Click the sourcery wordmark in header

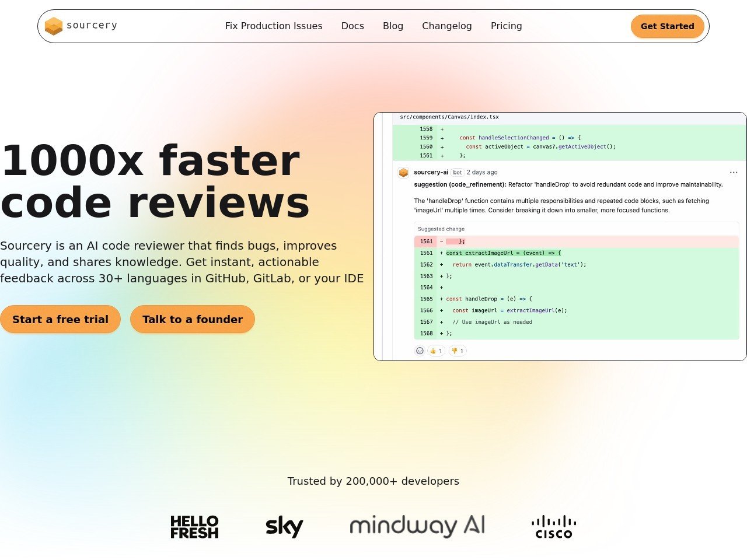tap(92, 25)
